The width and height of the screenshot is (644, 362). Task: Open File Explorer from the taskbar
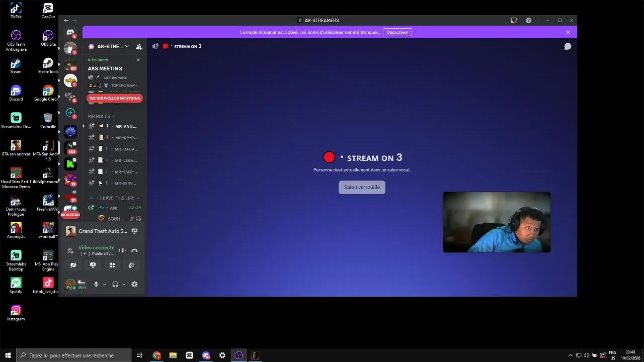point(173,355)
